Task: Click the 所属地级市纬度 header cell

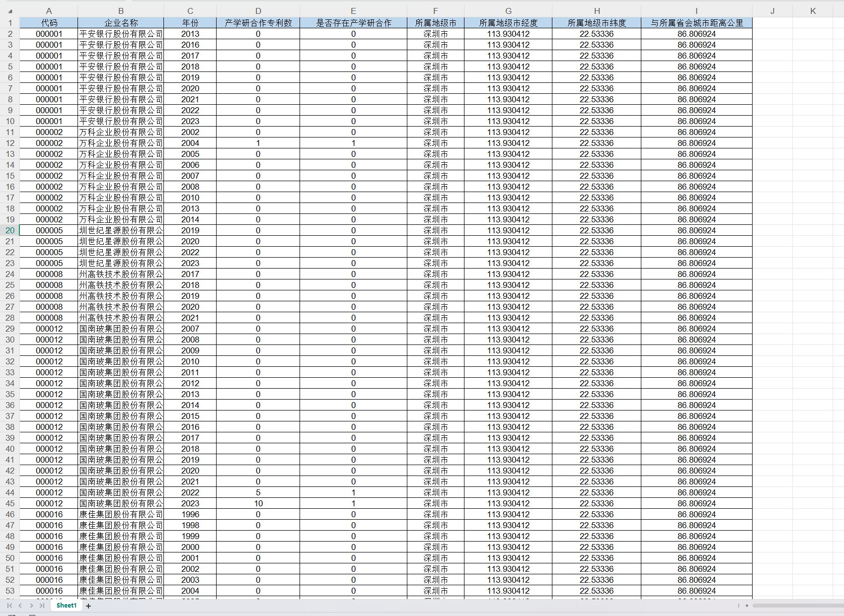Action: click(x=597, y=23)
